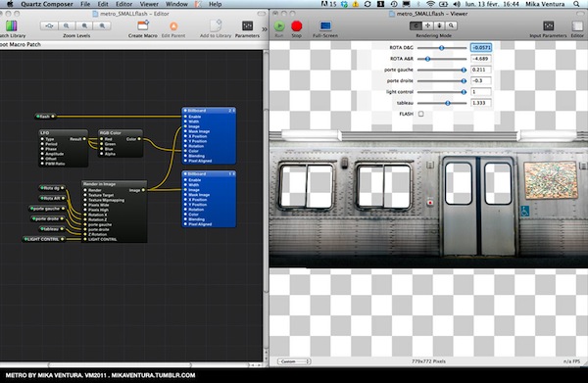Click the Rota dg input node

[x=52, y=188]
